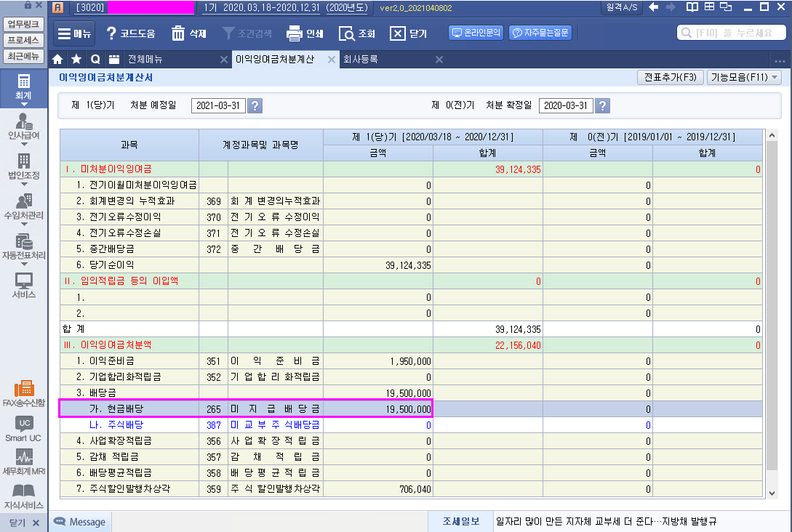Click the home icon in tab bar
Screen dimensions: 792x532
pyautogui.click(x=57, y=60)
